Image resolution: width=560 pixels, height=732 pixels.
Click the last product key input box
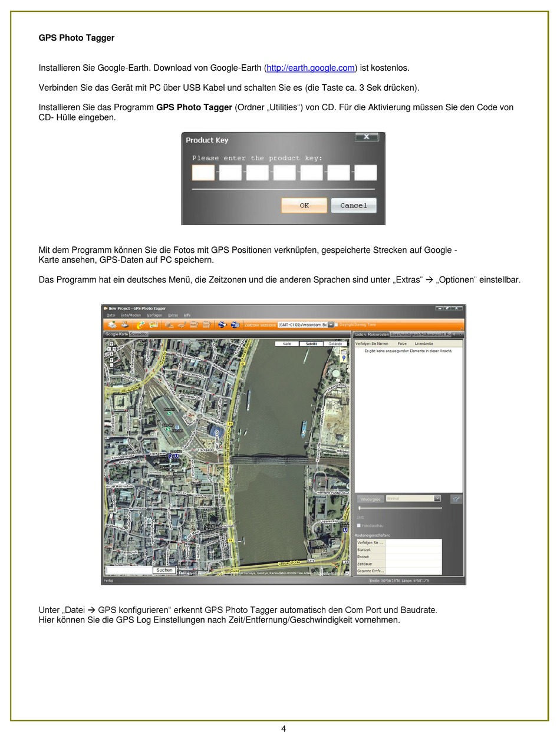pyautogui.click(x=365, y=172)
